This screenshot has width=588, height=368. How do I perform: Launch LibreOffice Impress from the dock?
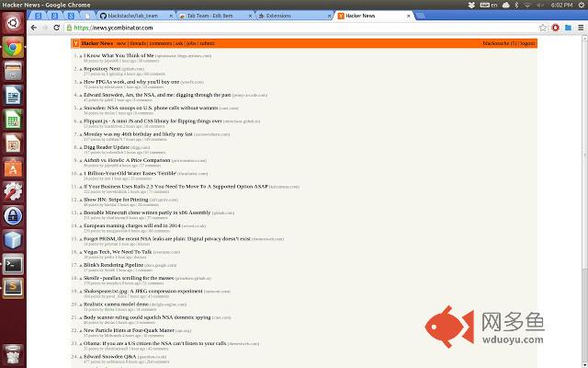coord(13,144)
